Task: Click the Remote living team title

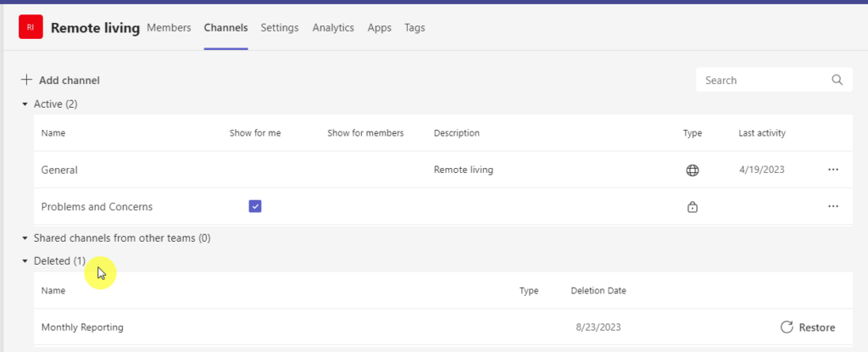Action: [x=95, y=28]
